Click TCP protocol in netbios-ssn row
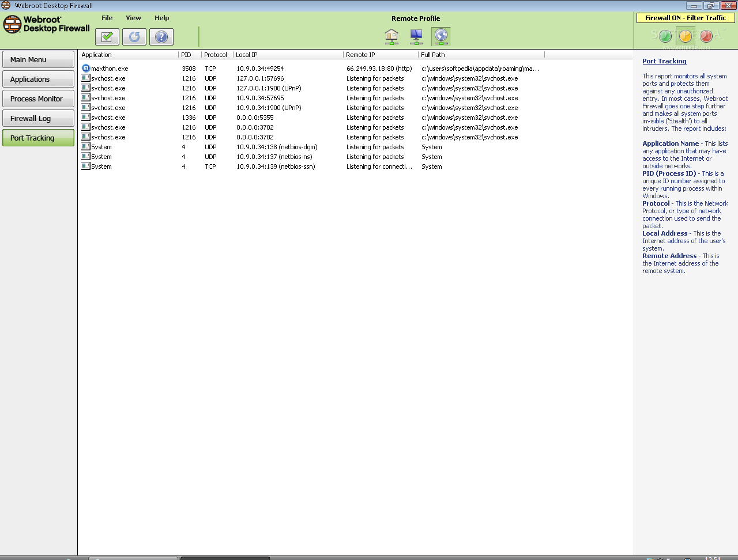Image resolution: width=738 pixels, height=560 pixels. click(210, 167)
